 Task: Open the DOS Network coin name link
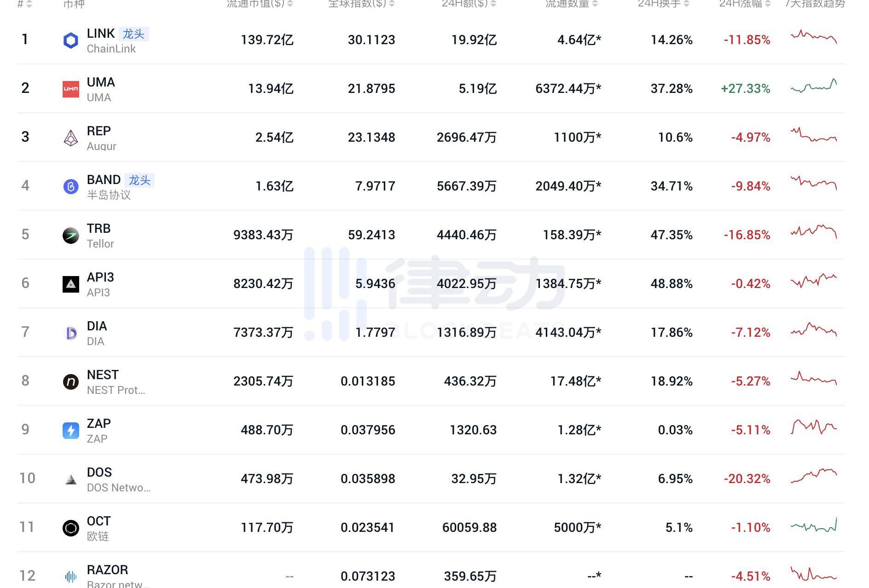coord(99,473)
